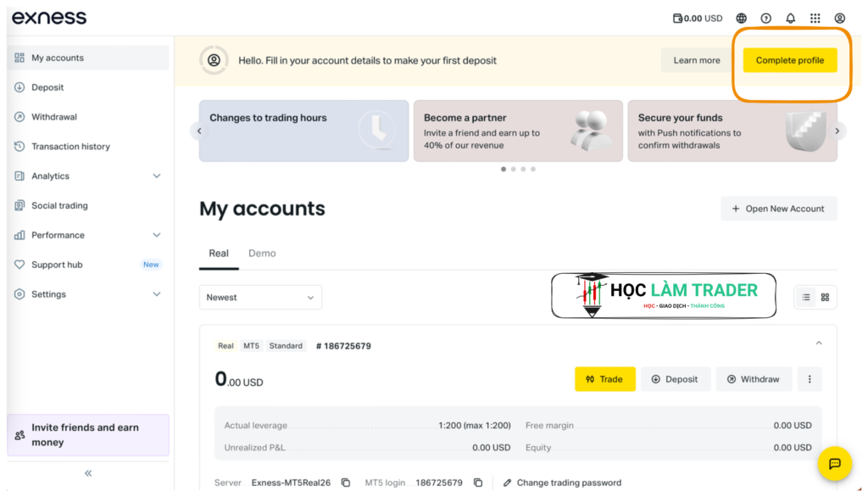Open the notifications bell
Viewport: 868px width, 497px height.
click(x=791, y=19)
